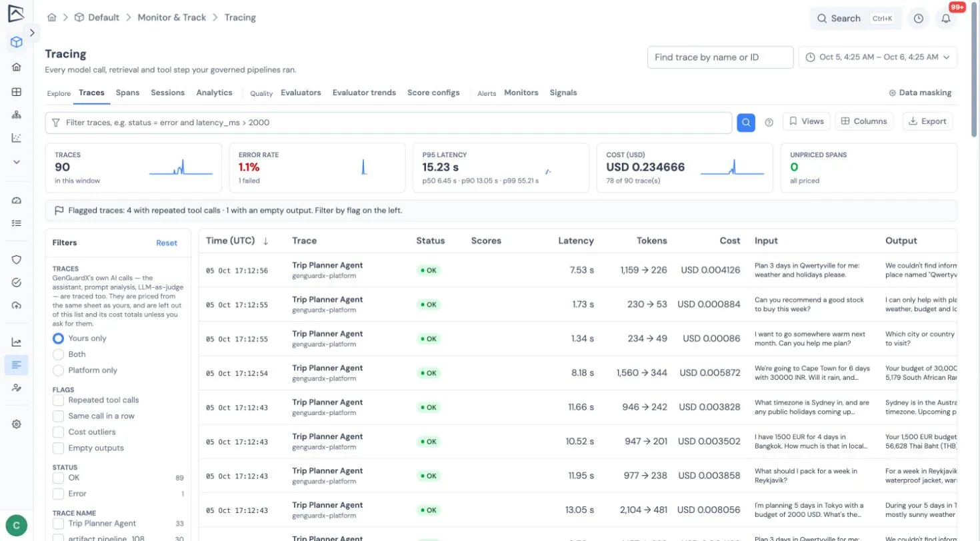Go to the Evaluator trends tab

pos(364,93)
